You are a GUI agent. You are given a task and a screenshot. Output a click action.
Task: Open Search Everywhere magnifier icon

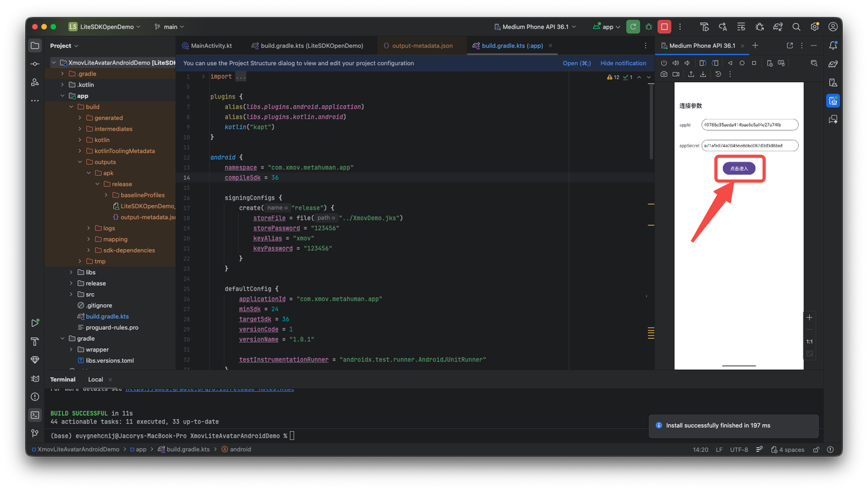[796, 26]
